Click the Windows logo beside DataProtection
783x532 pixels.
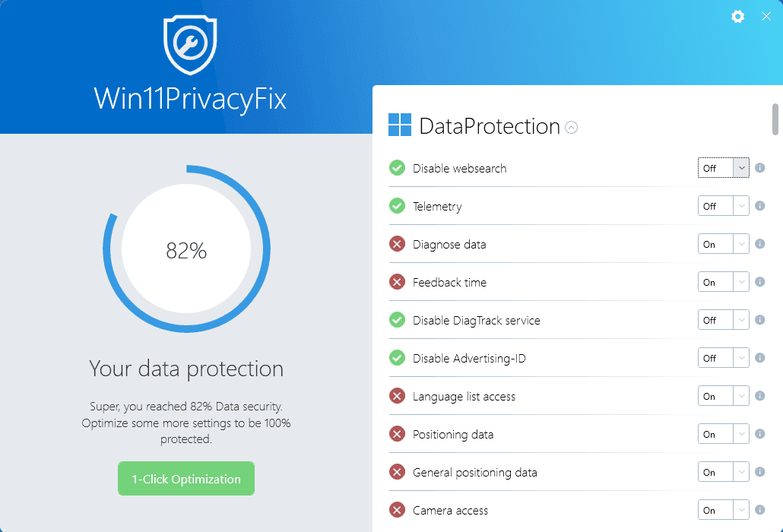pyautogui.click(x=400, y=125)
